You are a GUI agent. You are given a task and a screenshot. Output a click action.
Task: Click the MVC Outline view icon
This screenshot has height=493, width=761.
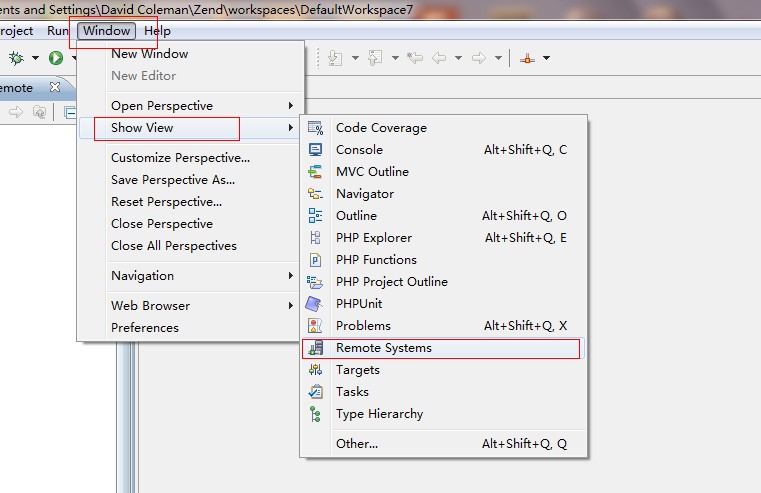click(x=315, y=172)
